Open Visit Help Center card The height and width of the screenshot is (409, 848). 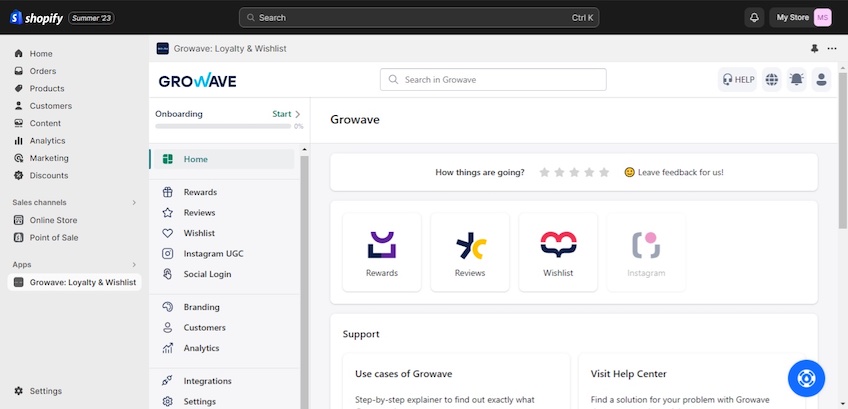point(692,381)
